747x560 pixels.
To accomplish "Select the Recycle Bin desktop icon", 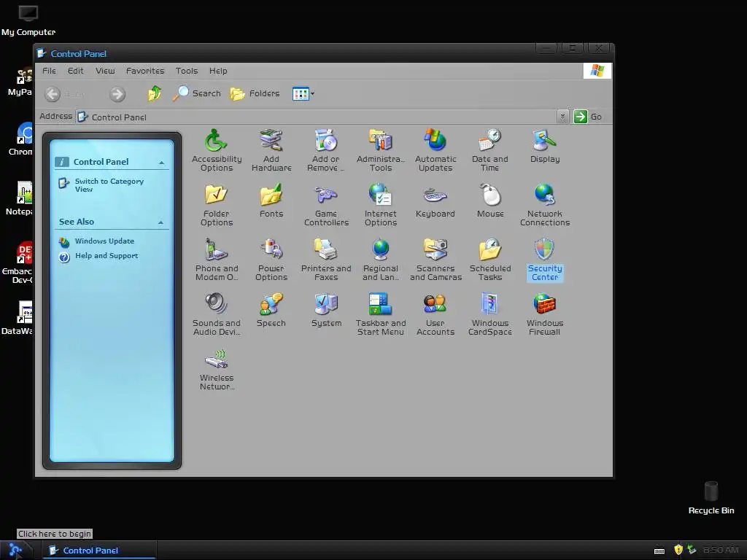I will click(x=711, y=497).
